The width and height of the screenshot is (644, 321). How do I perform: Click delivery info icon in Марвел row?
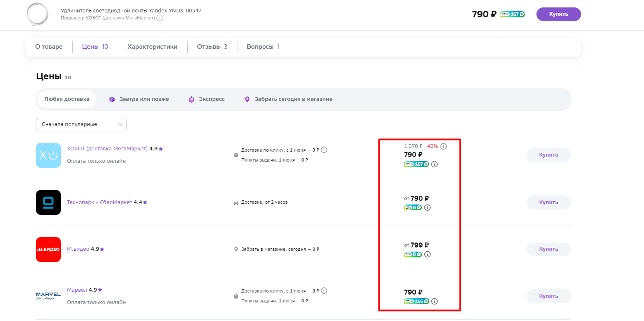click(324, 290)
